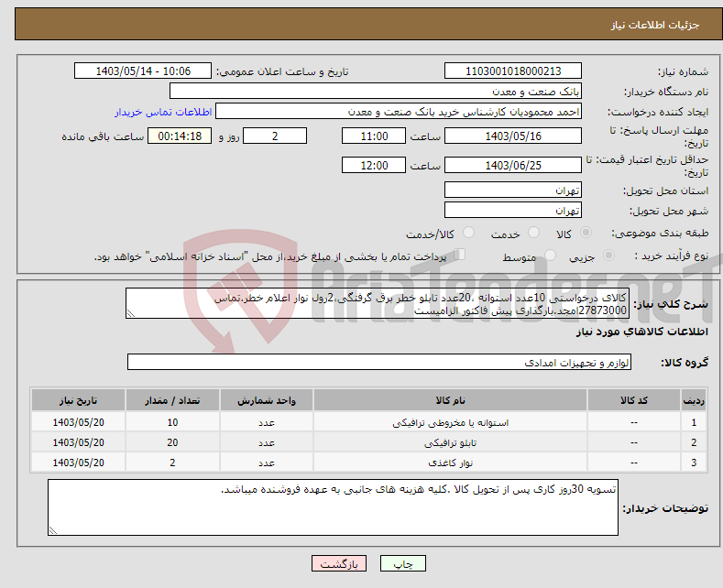The image size is (723, 588).
Task: Click the deadline time field 11:00
Action: [374, 136]
